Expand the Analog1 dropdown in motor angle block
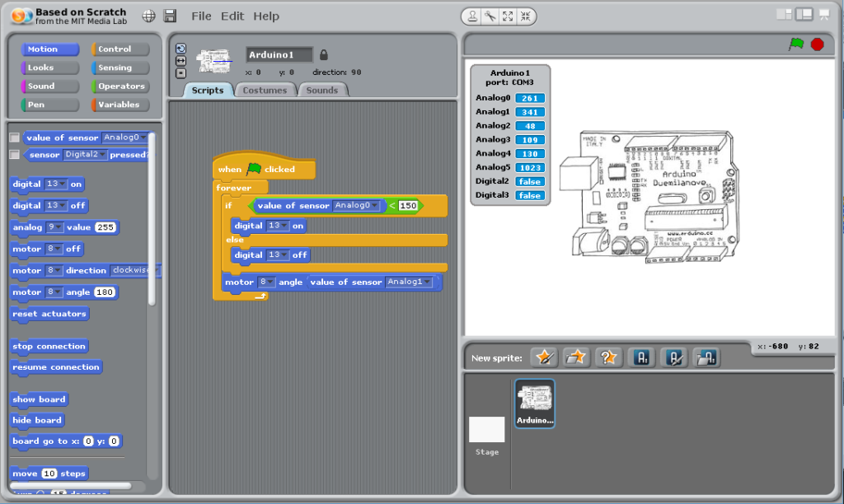 (427, 282)
